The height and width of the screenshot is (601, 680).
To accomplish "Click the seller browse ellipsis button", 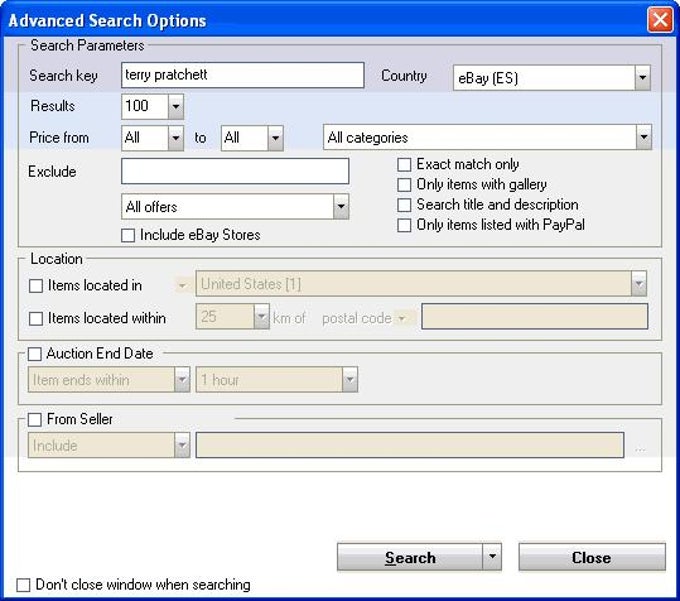I will pyautogui.click(x=640, y=450).
